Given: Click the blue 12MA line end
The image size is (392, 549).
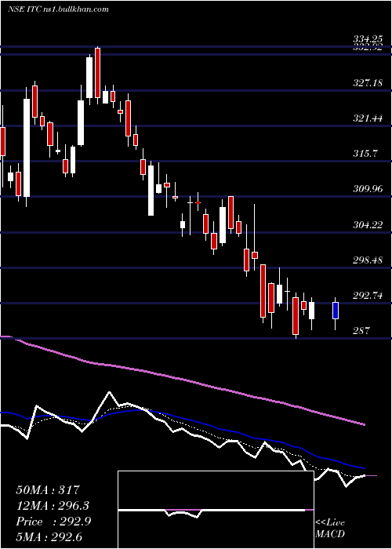Looking at the screenshot, I should tap(363, 467).
